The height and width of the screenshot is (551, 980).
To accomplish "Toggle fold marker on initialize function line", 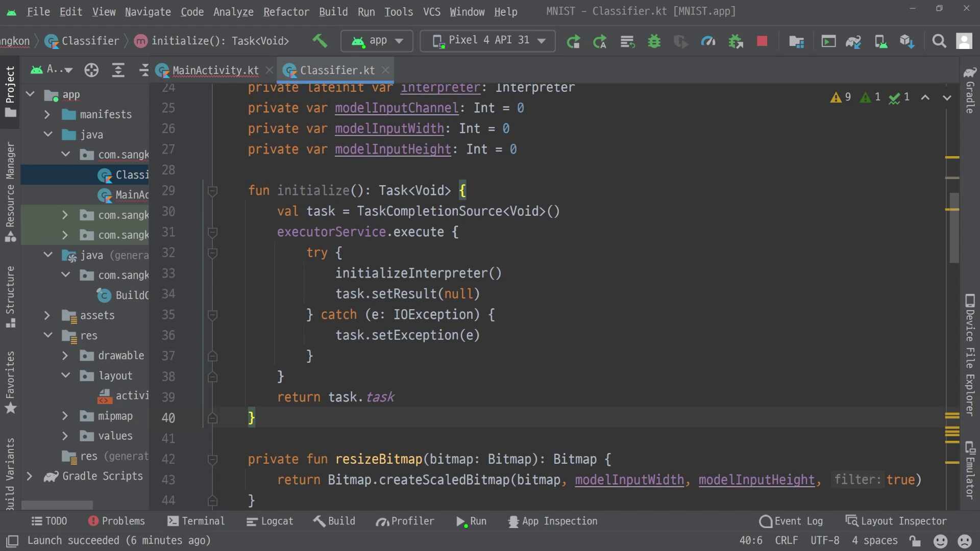I will (x=213, y=191).
